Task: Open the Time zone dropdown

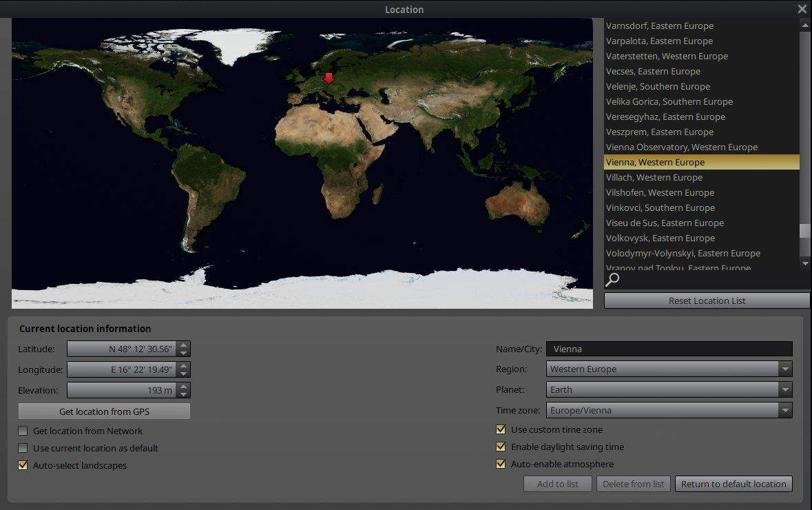Action: click(x=785, y=411)
